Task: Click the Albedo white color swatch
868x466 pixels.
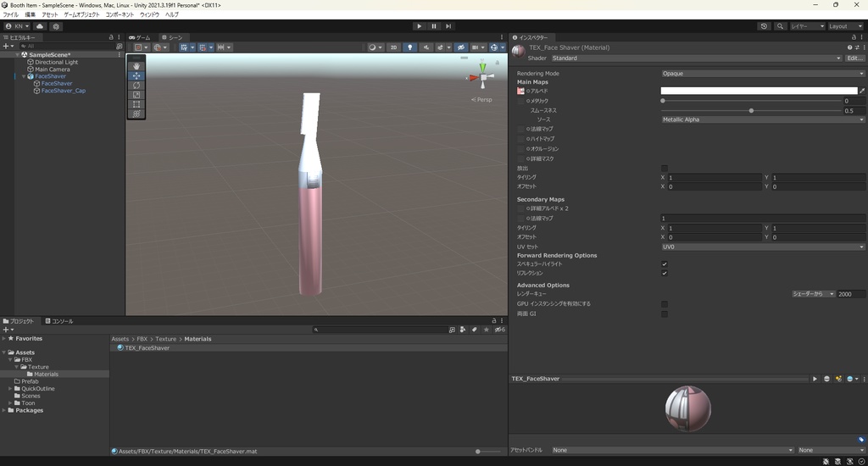Action: (759, 91)
